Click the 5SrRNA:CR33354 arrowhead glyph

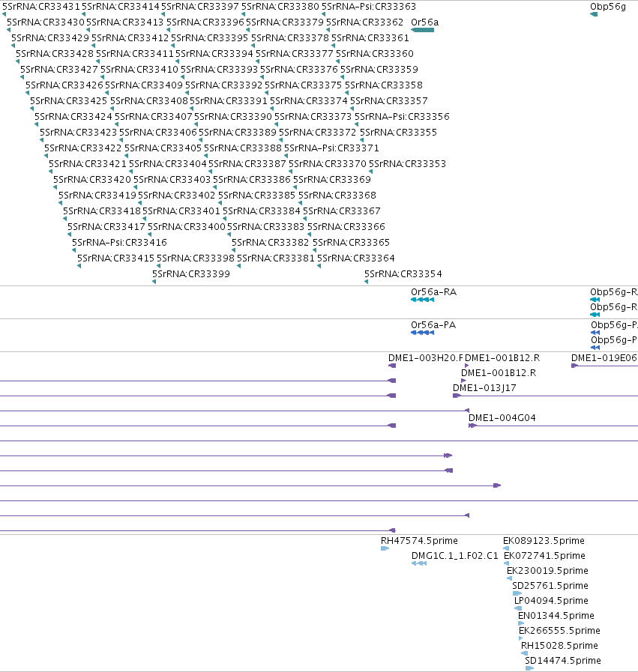coord(366,282)
